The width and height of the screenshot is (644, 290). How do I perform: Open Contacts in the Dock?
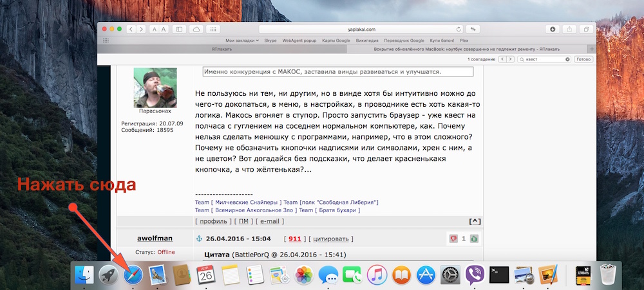click(x=182, y=275)
